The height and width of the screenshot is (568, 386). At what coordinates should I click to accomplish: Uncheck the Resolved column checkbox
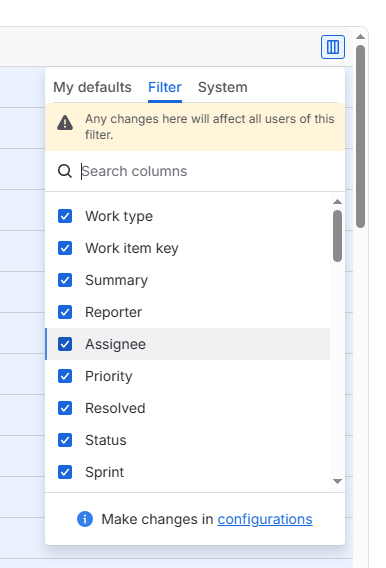pos(65,408)
